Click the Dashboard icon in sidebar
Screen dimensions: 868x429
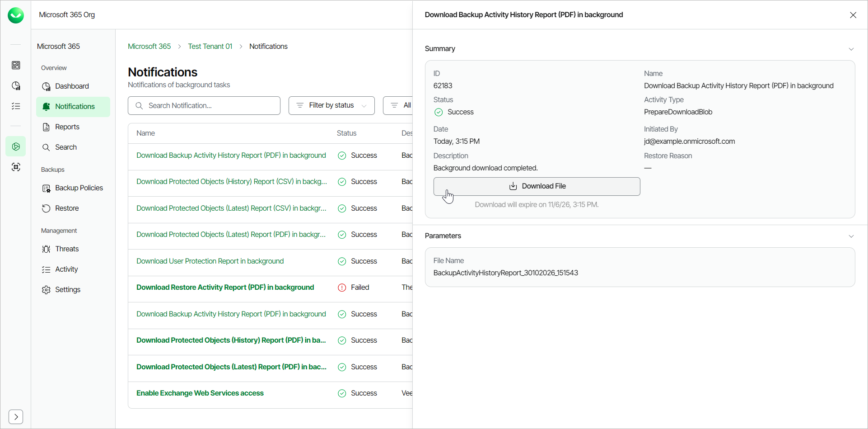46,86
